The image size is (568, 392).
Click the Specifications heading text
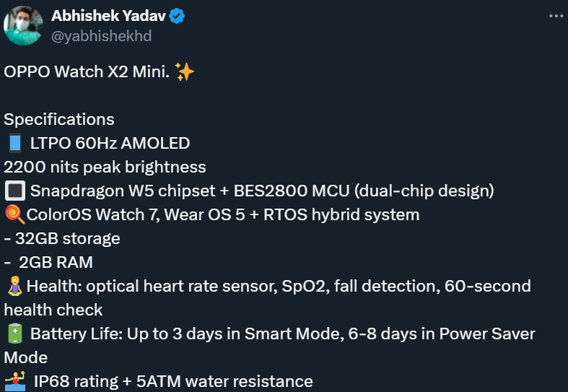coord(59,120)
